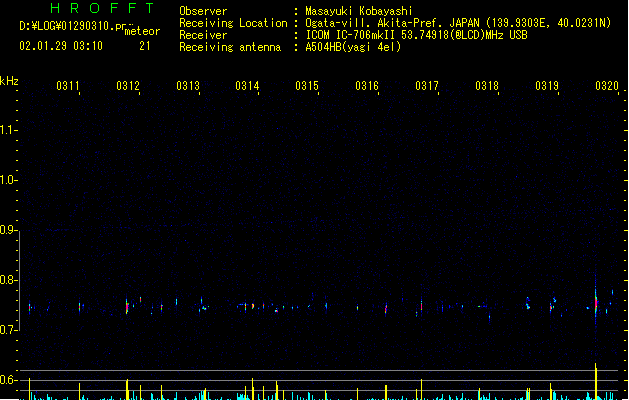
Task: Click the 0.8 kHz axis label
Action: 8,280
